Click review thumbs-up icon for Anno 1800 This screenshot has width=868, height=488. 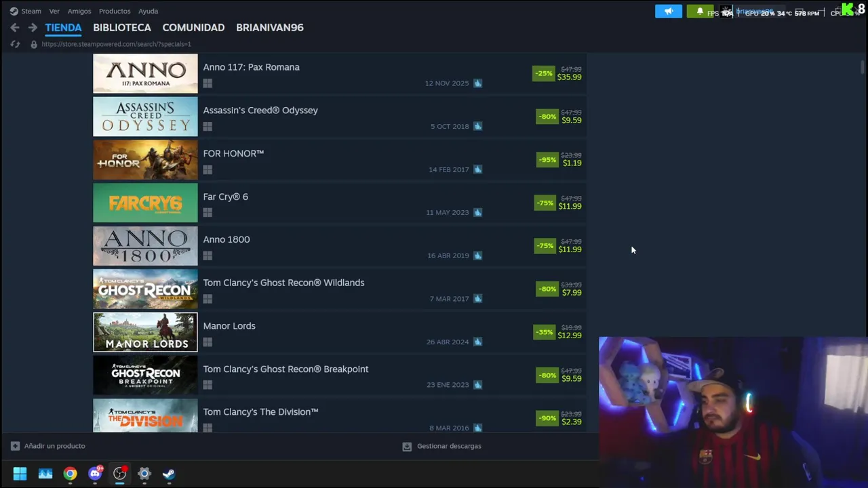tap(477, 256)
